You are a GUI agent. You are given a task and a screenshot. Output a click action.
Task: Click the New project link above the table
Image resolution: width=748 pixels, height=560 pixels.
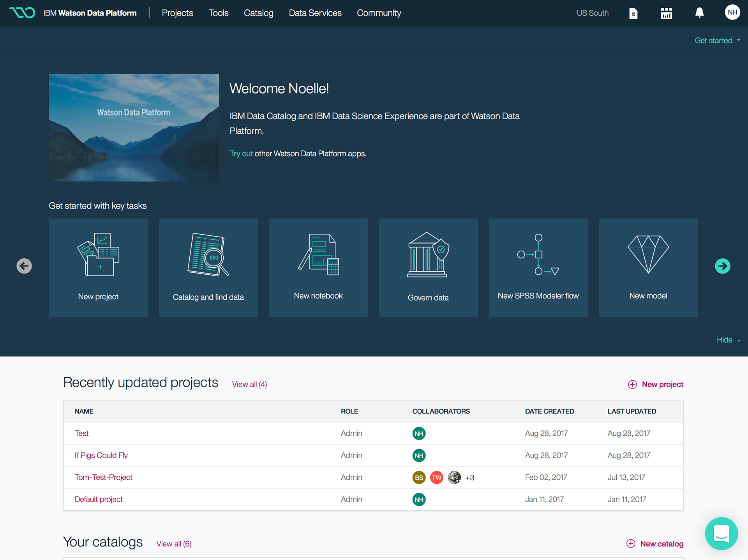pyautogui.click(x=662, y=384)
